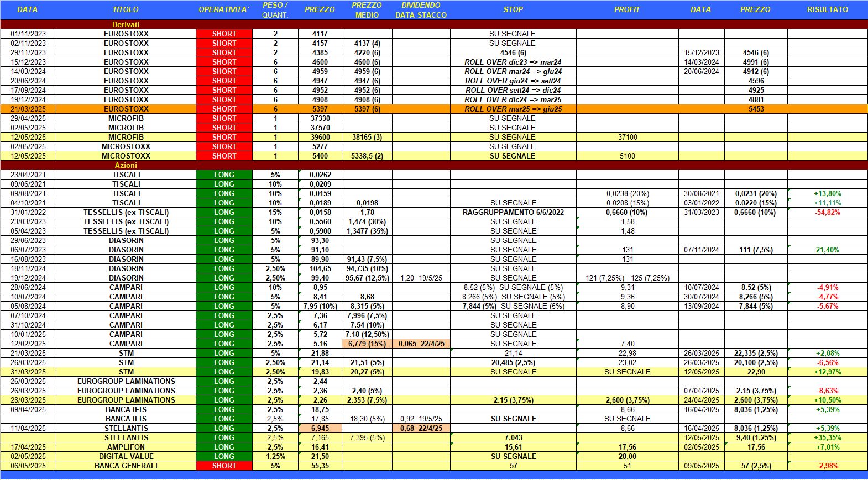Select the STOP column header
The height and width of the screenshot is (480, 868).
[x=513, y=9]
